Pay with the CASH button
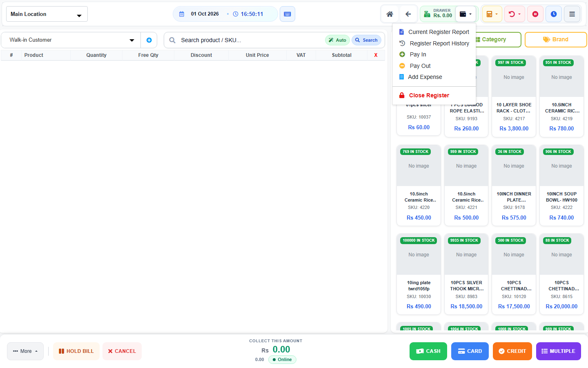The height and width of the screenshot is (368, 588). (428, 351)
